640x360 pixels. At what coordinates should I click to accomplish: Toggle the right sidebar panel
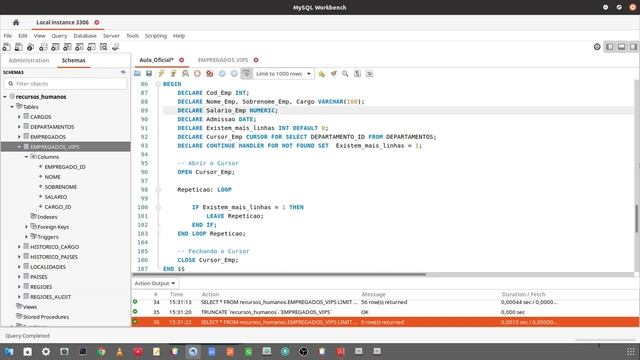click(x=633, y=47)
